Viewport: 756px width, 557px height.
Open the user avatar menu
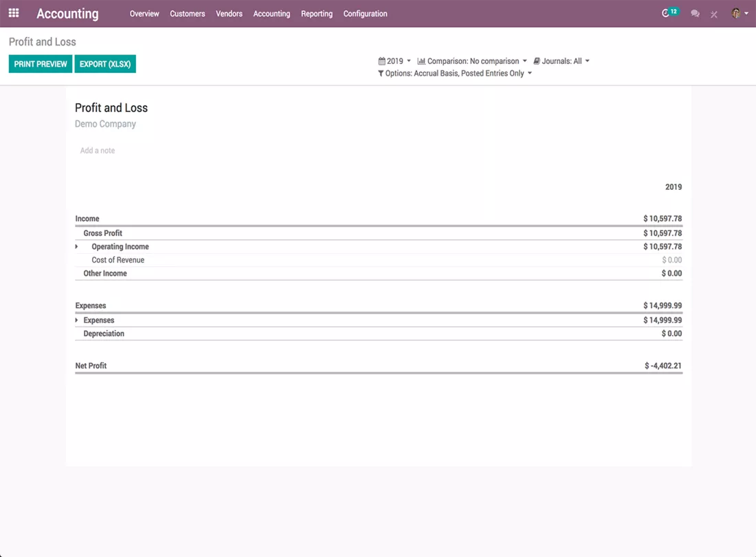tap(740, 14)
